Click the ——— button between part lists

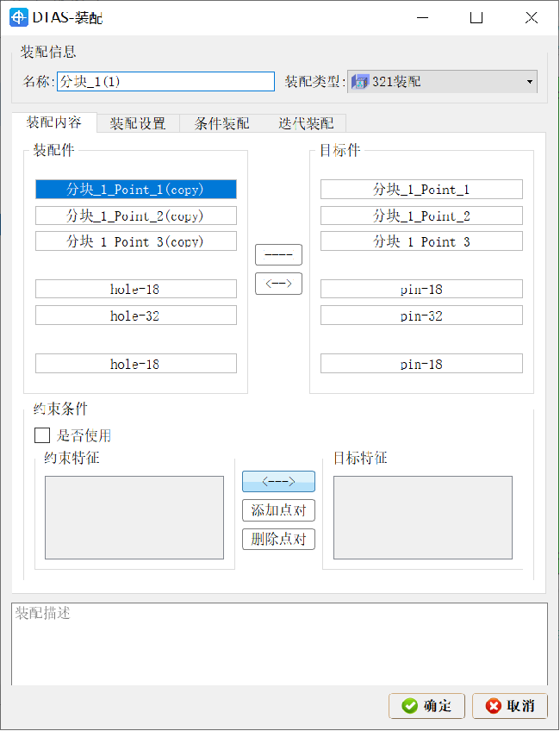(278, 254)
